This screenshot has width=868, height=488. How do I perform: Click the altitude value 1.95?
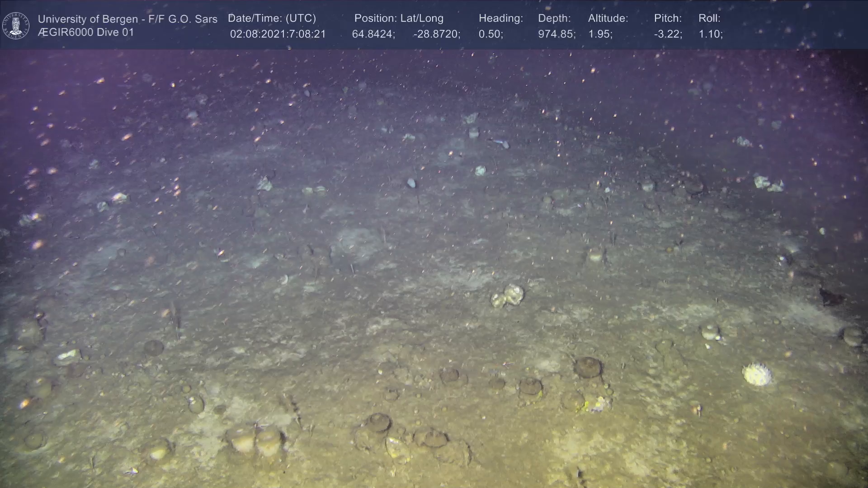pos(600,34)
